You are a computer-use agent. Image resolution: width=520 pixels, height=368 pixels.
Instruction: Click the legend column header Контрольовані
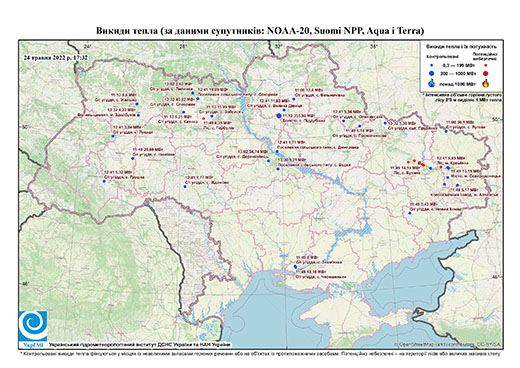443,57
